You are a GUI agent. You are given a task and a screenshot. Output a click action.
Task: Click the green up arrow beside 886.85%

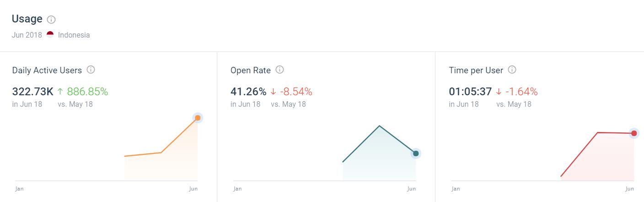coord(60,92)
